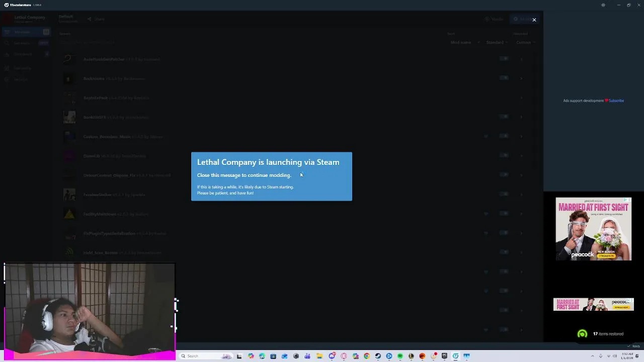The width and height of the screenshot is (644, 362).
Task: Expand the Custom_Boombox_Music mod row
Action: (521, 136)
